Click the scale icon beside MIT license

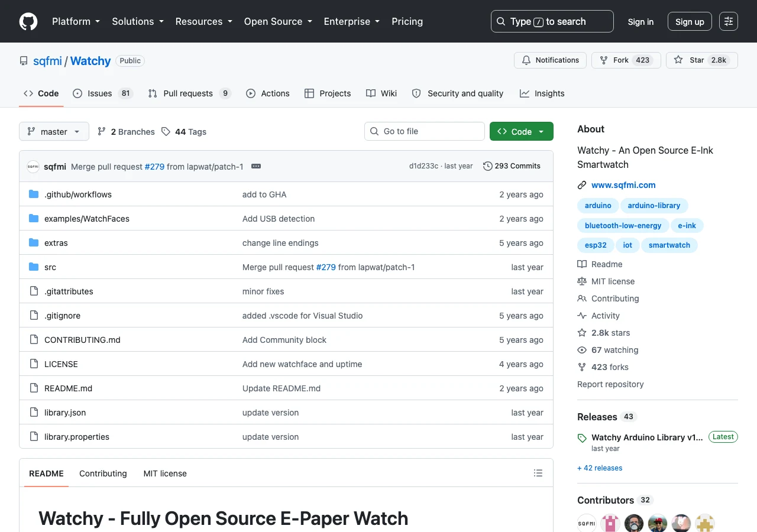point(582,281)
